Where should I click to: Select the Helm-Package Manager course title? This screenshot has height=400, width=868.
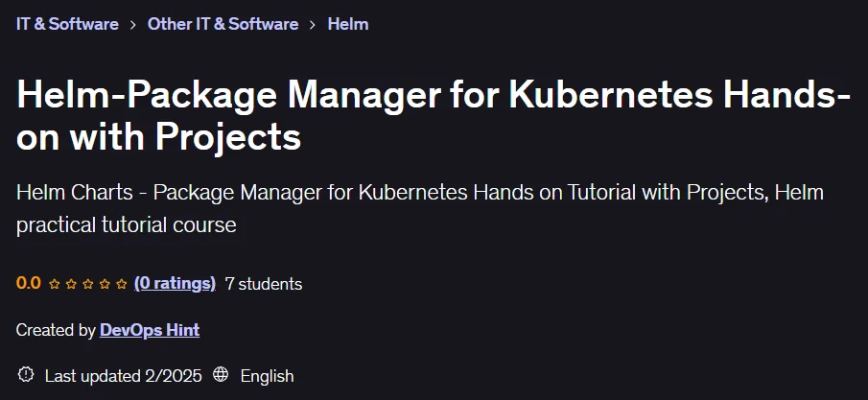434,115
